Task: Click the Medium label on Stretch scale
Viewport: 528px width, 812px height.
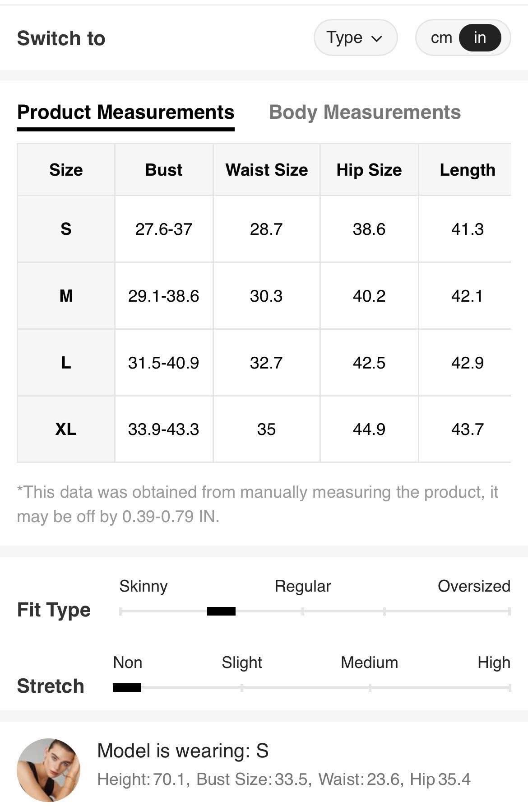Action: click(370, 663)
